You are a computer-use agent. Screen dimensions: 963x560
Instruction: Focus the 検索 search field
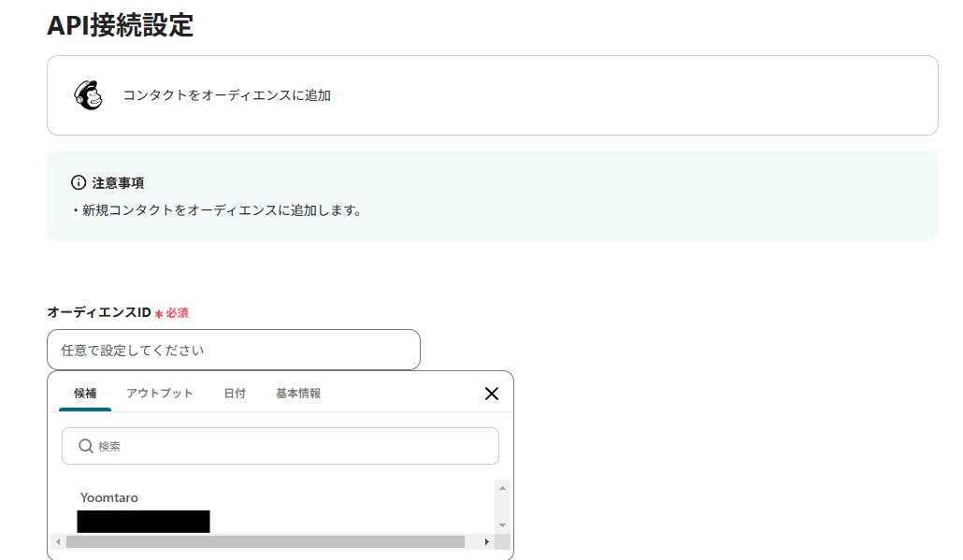tap(280, 446)
